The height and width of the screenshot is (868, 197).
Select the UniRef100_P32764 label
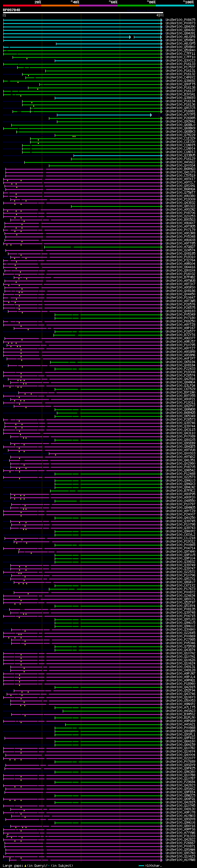tap(180, 260)
